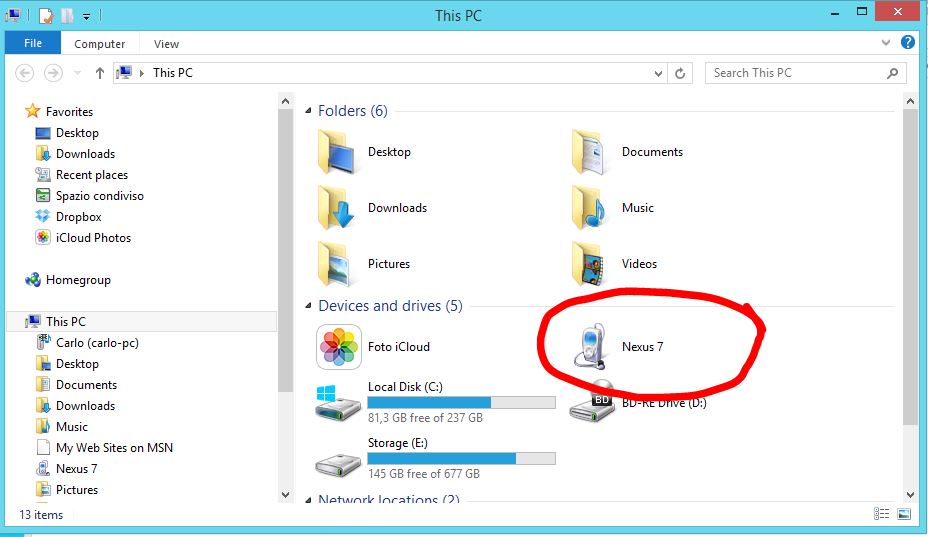Image resolution: width=928 pixels, height=537 pixels.
Task: Open Local Disk (C:) drive
Action: point(338,401)
